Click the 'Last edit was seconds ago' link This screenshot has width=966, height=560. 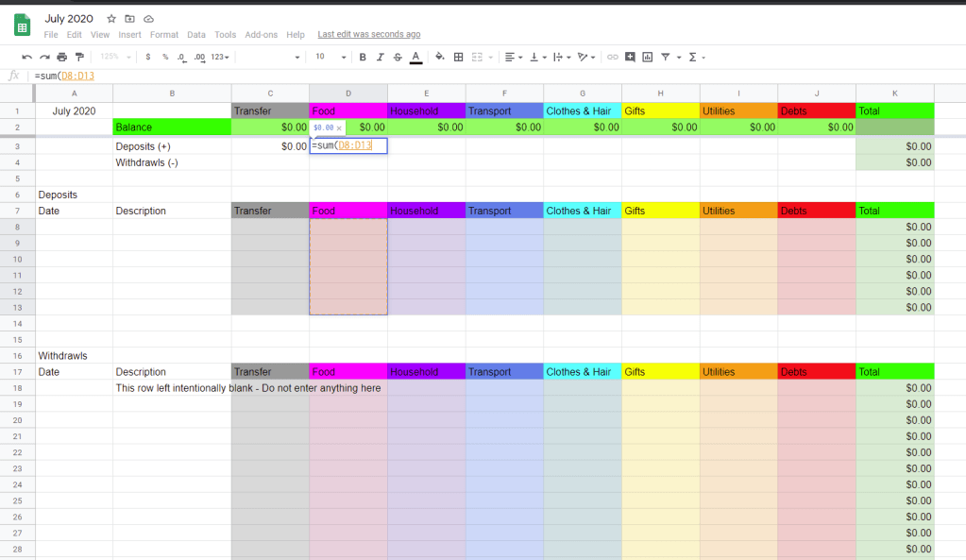coord(368,35)
